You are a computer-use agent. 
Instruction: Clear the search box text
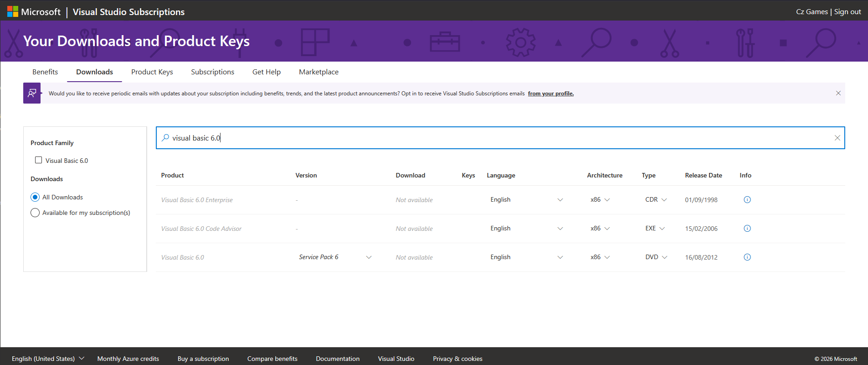(837, 138)
